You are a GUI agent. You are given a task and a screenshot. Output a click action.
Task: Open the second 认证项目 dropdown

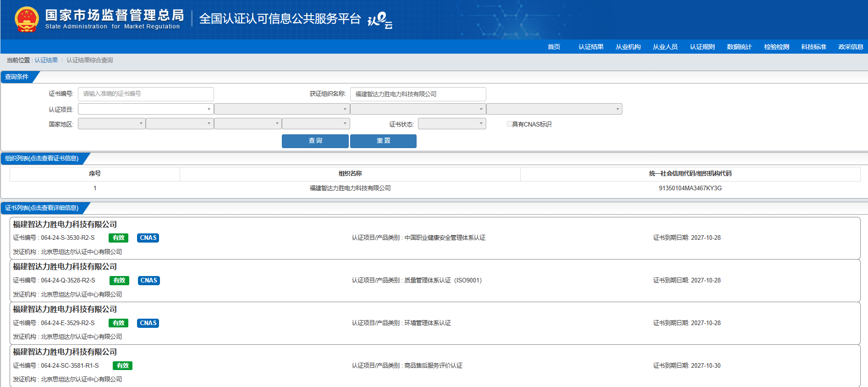[x=282, y=109]
